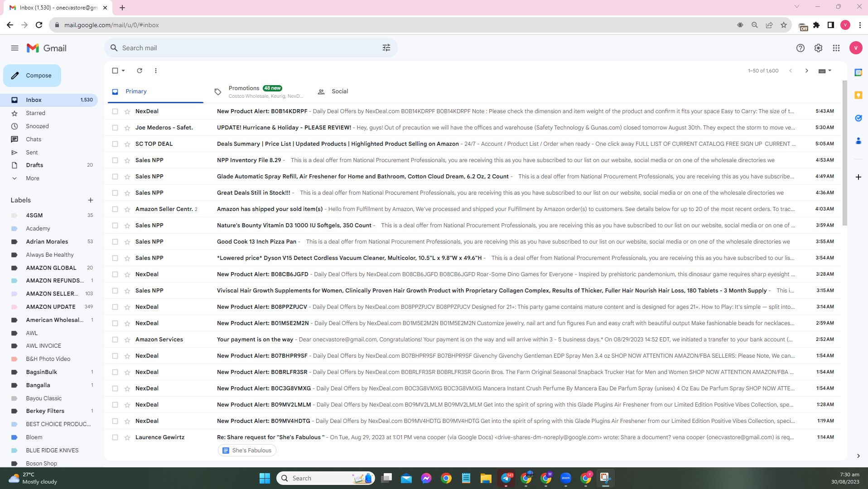Viewport: 868px width, 489px height.
Task: Star the Amazon Services payment email
Action: coord(127,340)
